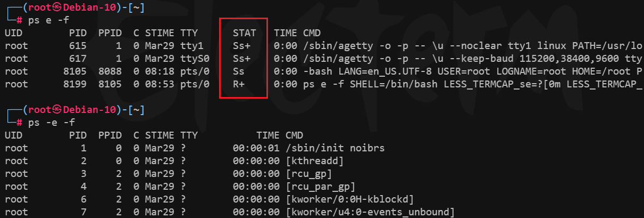
Task: Click the [rcu_gp] process name
Action: point(308,174)
